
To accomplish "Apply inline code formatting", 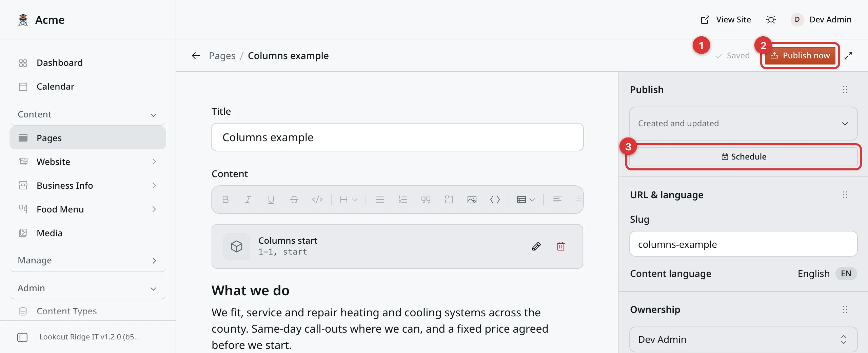I will tap(317, 200).
